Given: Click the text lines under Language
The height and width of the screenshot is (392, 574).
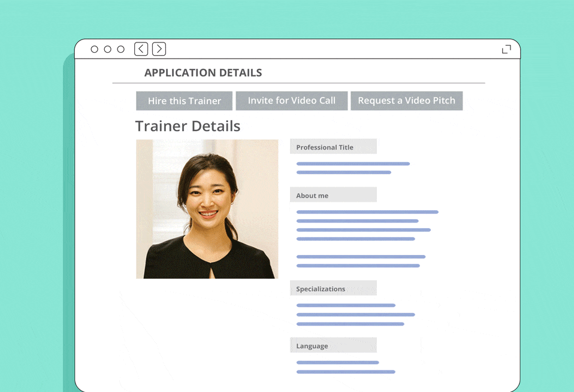Looking at the screenshot, I should pyautogui.click(x=345, y=367).
